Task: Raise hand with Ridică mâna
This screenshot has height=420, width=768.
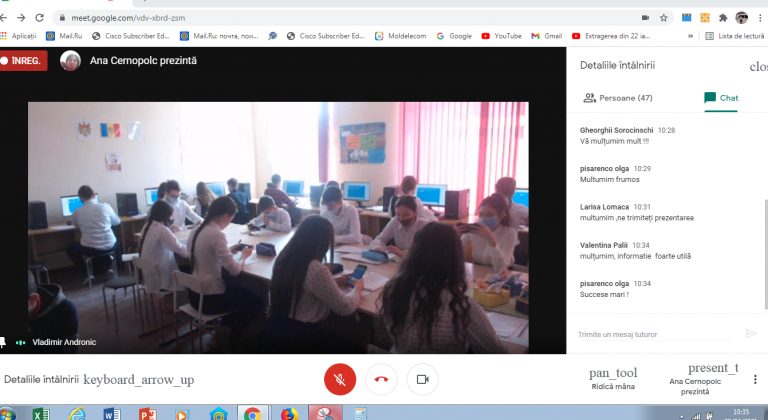Action: click(x=613, y=379)
